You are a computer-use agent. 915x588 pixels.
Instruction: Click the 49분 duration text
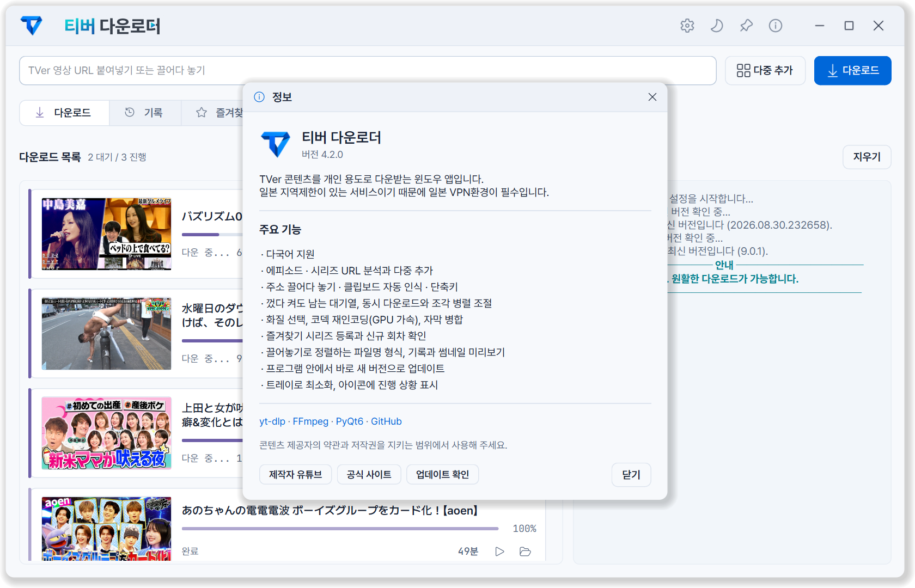[x=468, y=552]
